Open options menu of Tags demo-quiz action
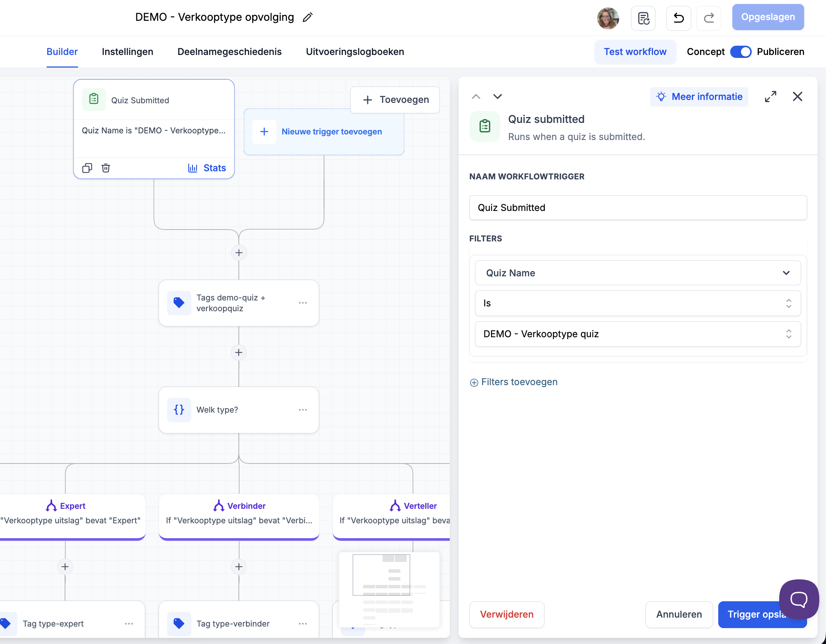This screenshot has width=826, height=644. (303, 303)
